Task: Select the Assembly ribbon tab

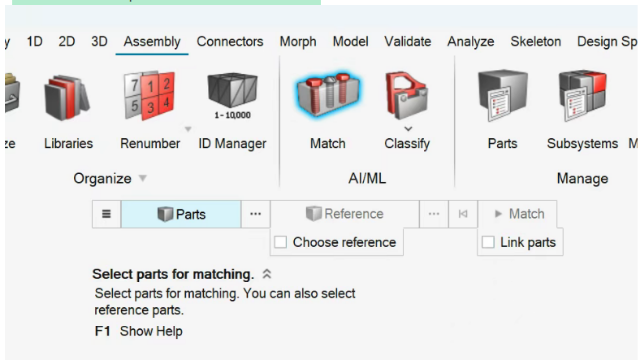Action: 152,41
